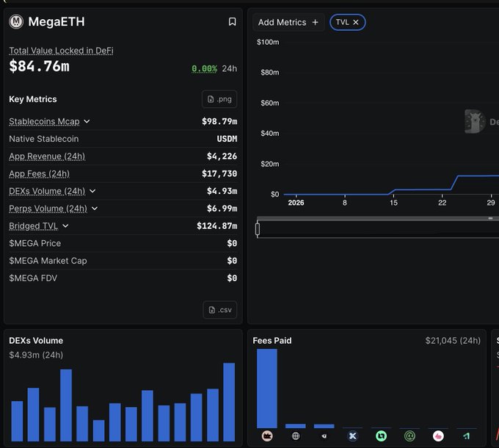Download key metrics as .png
The width and height of the screenshot is (499, 448).
(219, 99)
